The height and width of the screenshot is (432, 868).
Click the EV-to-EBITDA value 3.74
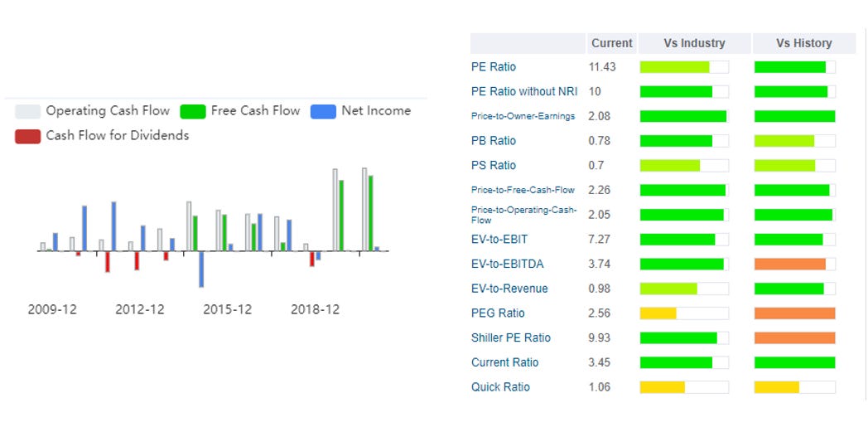[600, 265]
